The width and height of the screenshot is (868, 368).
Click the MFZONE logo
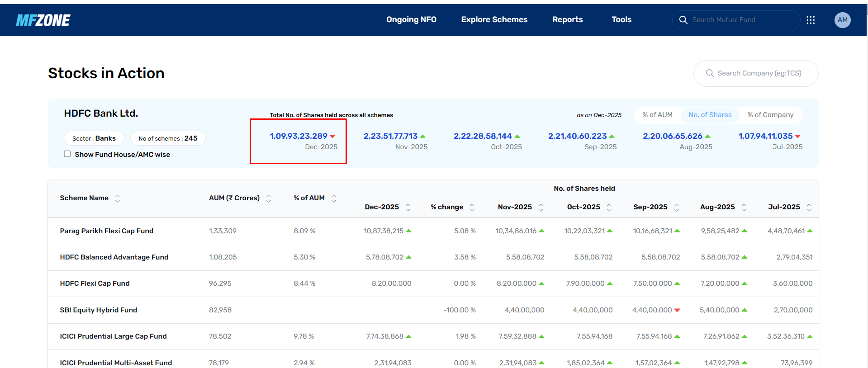(x=43, y=20)
